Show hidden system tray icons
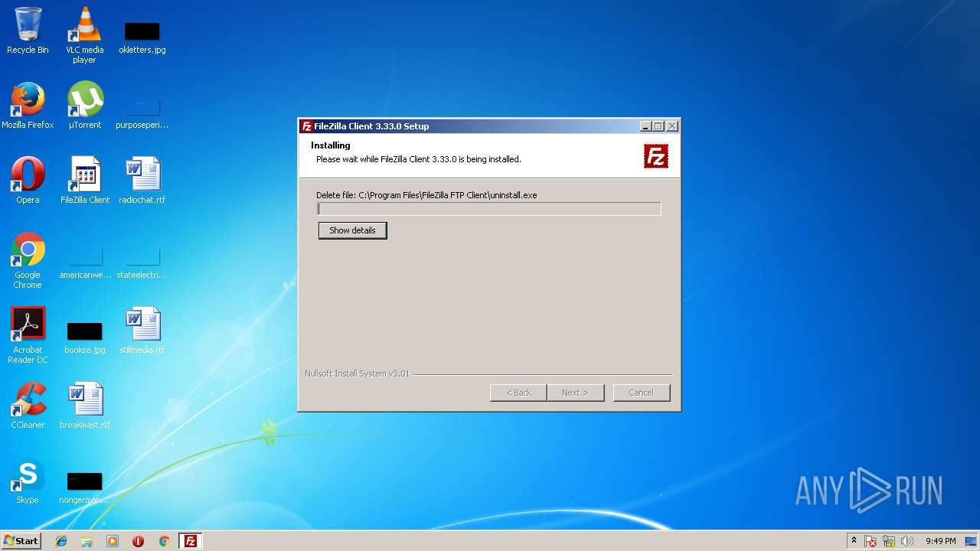Screen dimensions: 980x551 point(854,541)
